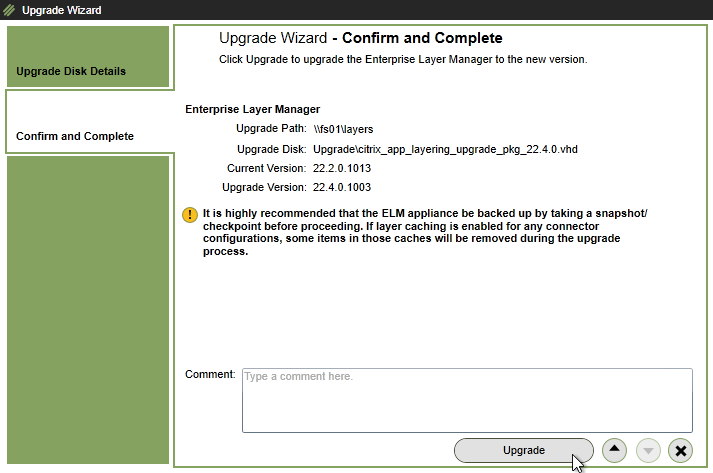713x473 pixels.
Task: Click the yellow warning exclamation icon
Action: click(x=190, y=215)
